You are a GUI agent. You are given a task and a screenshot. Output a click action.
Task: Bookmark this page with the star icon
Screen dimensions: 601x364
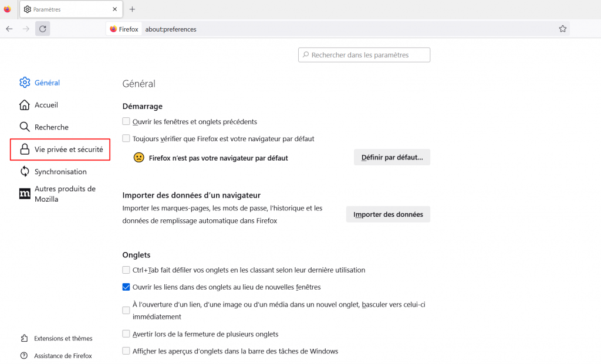(562, 29)
